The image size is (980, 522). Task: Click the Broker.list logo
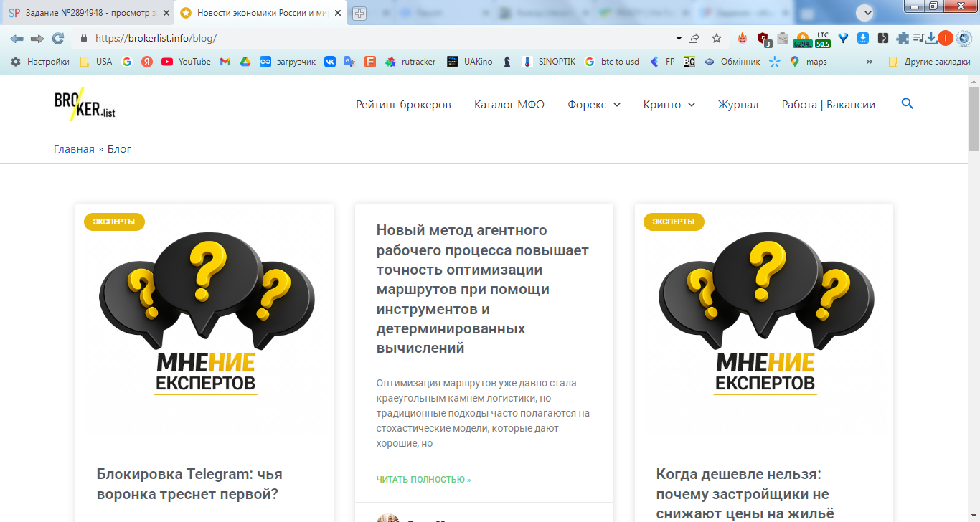[85, 105]
